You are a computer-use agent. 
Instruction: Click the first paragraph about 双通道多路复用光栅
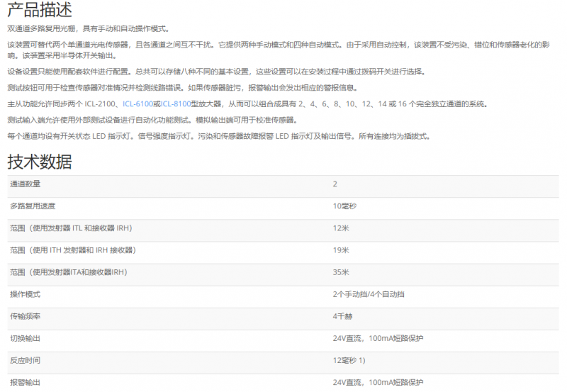[x=89, y=28]
